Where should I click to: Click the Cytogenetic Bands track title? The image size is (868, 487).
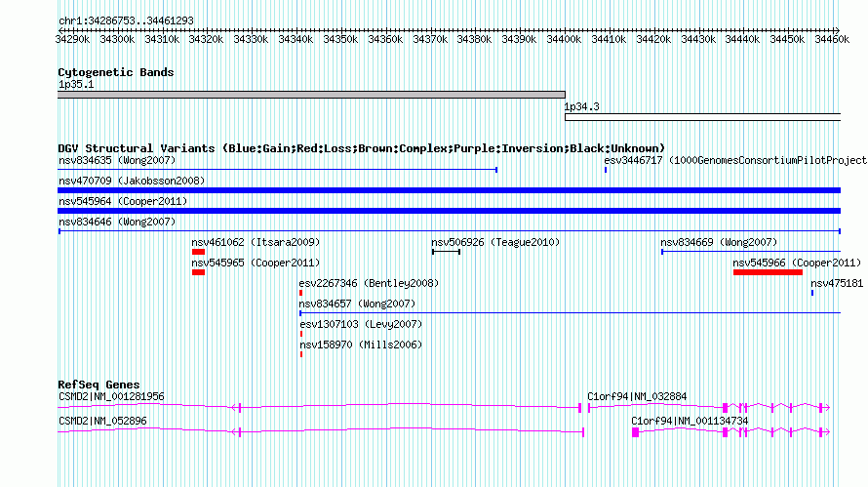coord(116,72)
